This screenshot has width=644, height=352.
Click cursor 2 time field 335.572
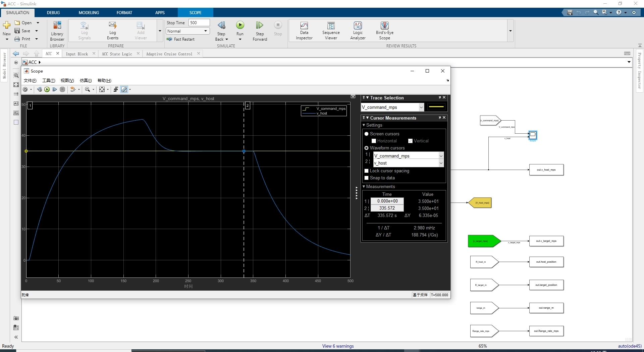(x=387, y=208)
